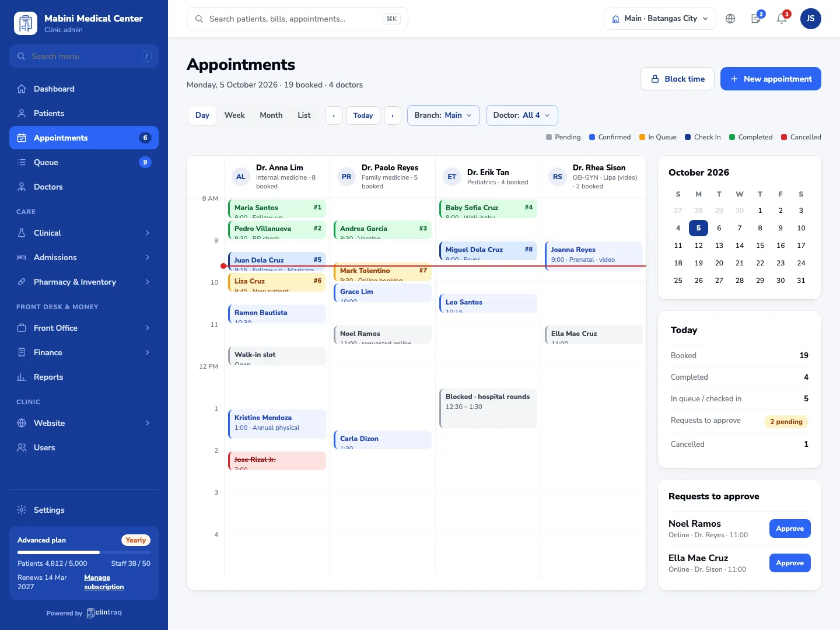Image resolution: width=840 pixels, height=630 pixels.
Task: Jump to Today in the calendar
Action: [363, 116]
